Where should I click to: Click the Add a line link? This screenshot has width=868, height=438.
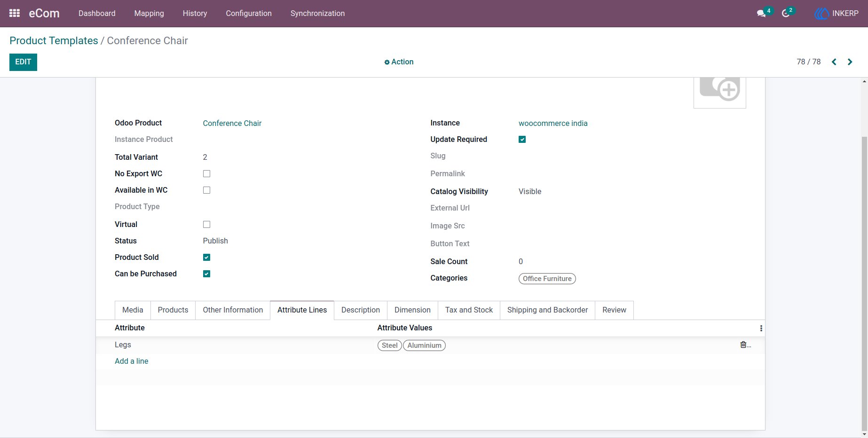click(x=132, y=361)
